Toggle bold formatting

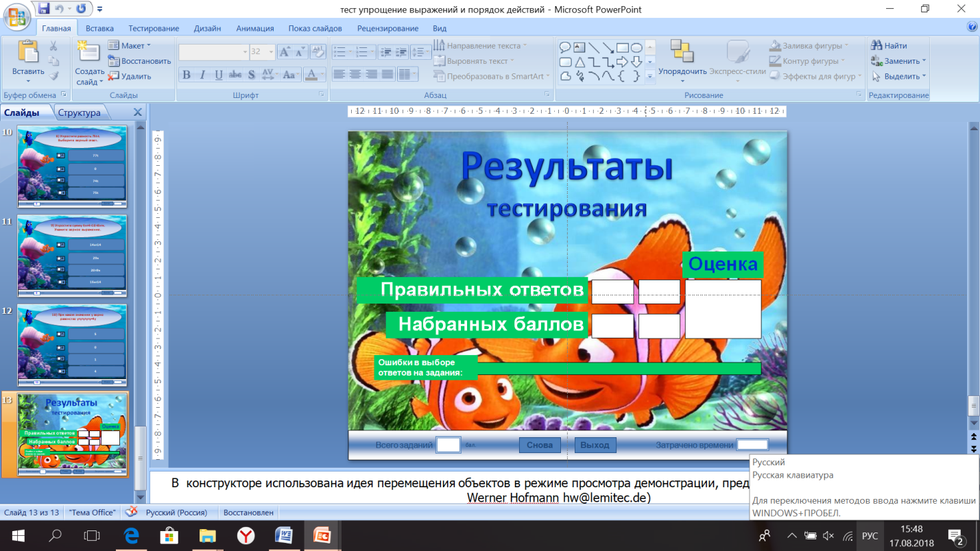pyautogui.click(x=187, y=75)
